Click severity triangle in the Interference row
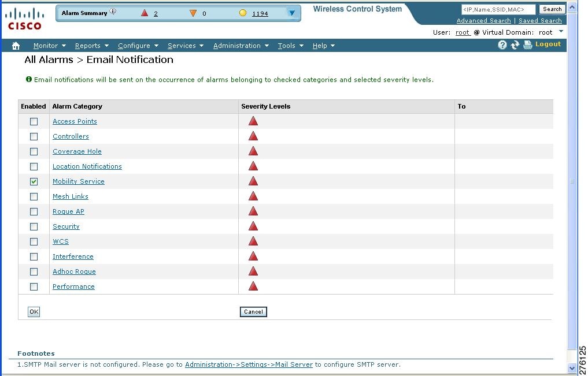The height and width of the screenshot is (376, 588). (x=253, y=256)
